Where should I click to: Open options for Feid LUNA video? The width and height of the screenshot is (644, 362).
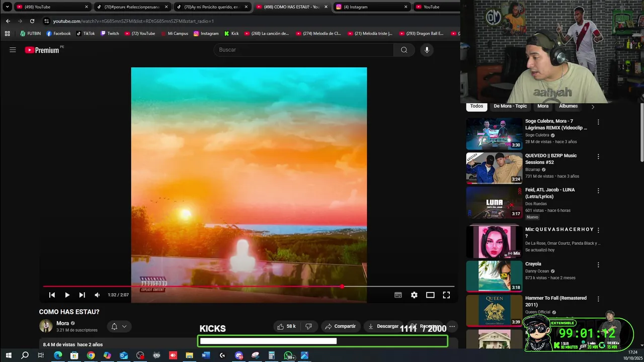598,191
